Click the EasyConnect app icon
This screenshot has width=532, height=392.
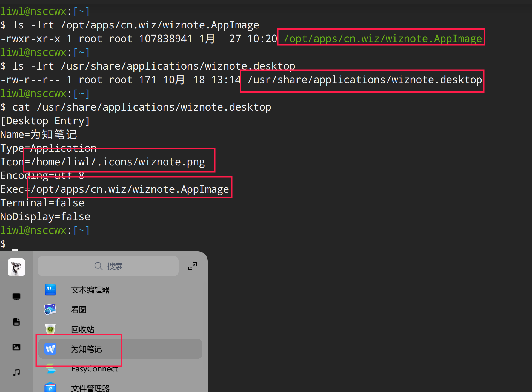pos(50,369)
